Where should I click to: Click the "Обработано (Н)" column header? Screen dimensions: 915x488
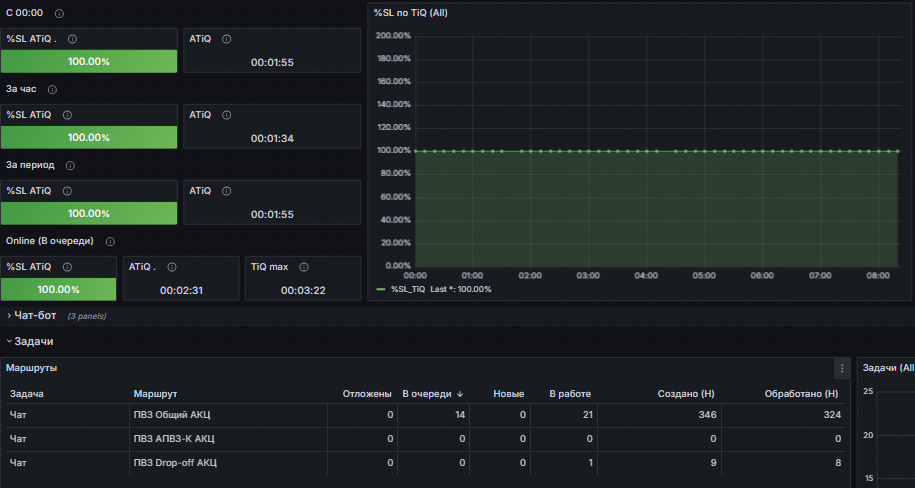800,394
